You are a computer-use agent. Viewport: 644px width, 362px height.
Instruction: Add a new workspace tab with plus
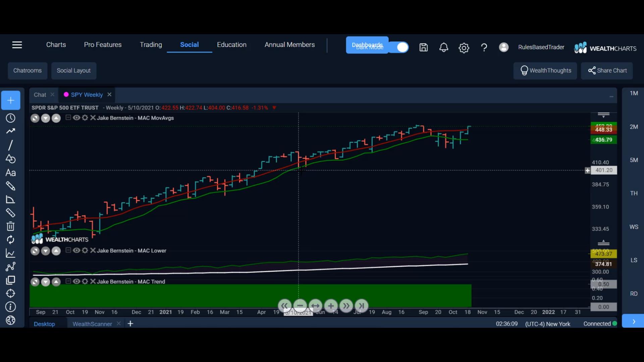point(130,323)
